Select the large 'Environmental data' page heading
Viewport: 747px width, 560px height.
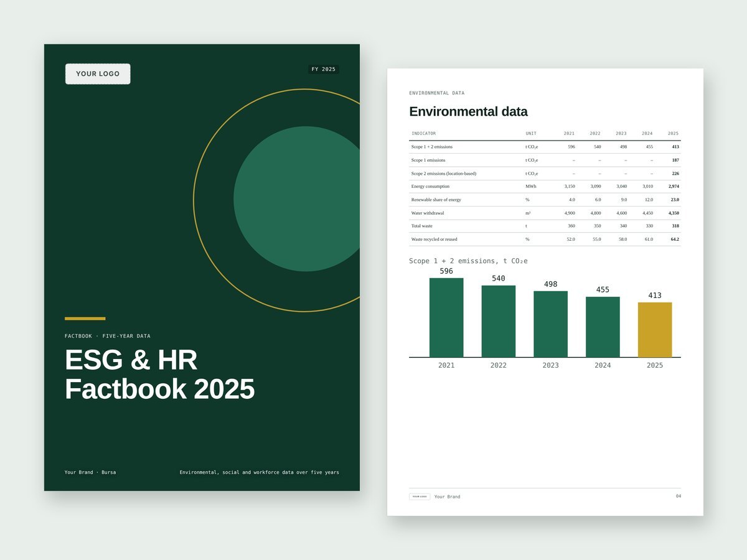point(468,111)
